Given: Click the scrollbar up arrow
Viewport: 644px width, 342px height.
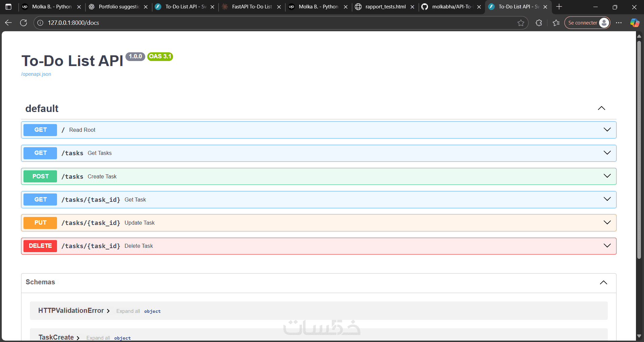Looking at the screenshot, I should 639,36.
